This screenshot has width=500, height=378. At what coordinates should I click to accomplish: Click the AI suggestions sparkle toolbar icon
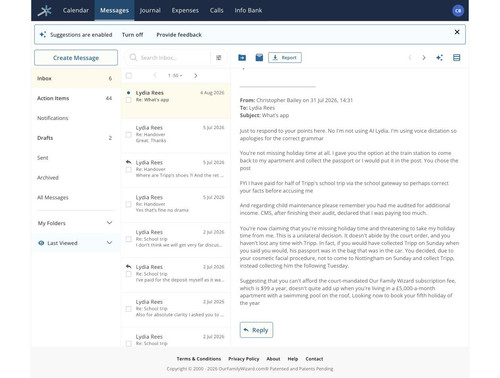(x=439, y=58)
